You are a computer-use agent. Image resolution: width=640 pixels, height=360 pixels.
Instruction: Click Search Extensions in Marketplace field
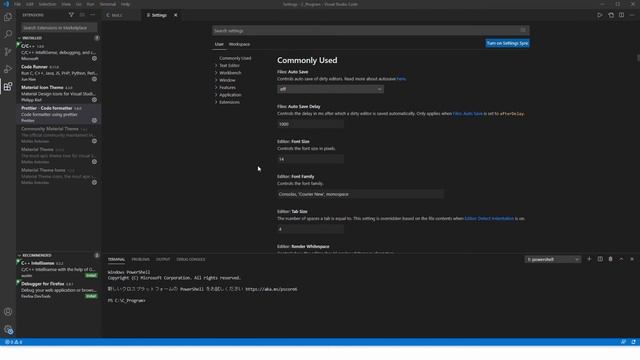(59, 28)
